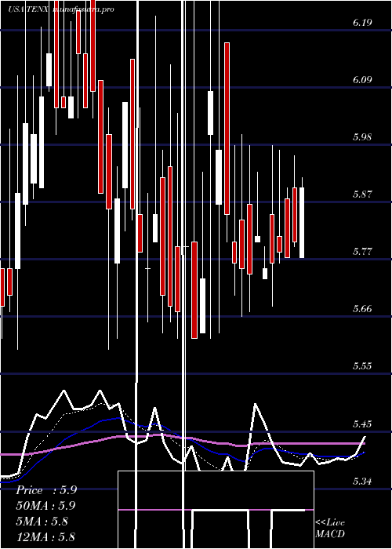392x549 pixels.
Task: Click the 12MA : 5.8 readout
Action: point(45,536)
